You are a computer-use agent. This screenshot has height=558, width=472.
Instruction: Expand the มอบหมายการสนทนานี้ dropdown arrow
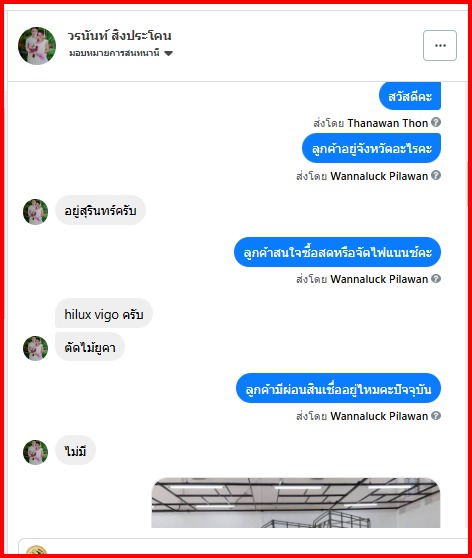point(168,53)
